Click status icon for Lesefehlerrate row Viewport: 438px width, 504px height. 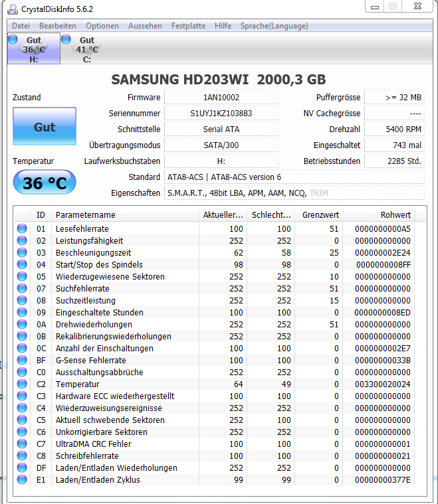pos(22,228)
